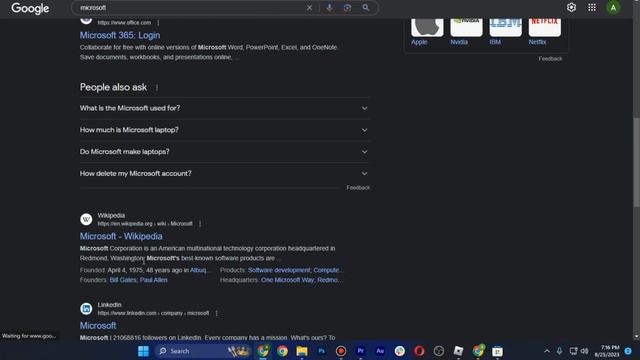Open the office.com URL breadcrumb
The width and height of the screenshot is (640, 360).
point(124,23)
